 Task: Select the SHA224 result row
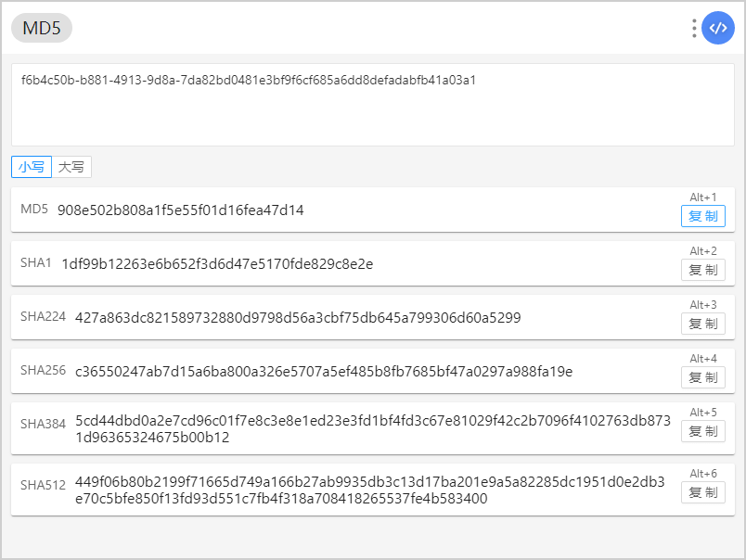(x=373, y=318)
